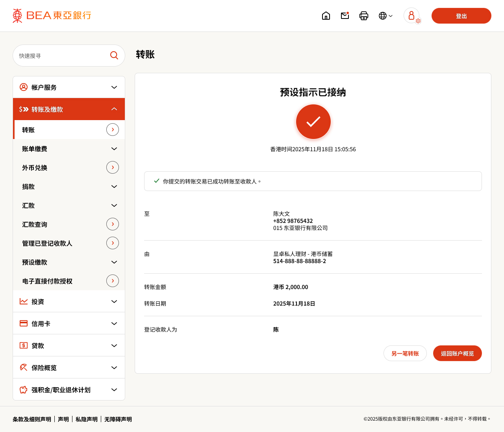Click the printer icon to print the page
504x432 pixels.
(x=363, y=16)
